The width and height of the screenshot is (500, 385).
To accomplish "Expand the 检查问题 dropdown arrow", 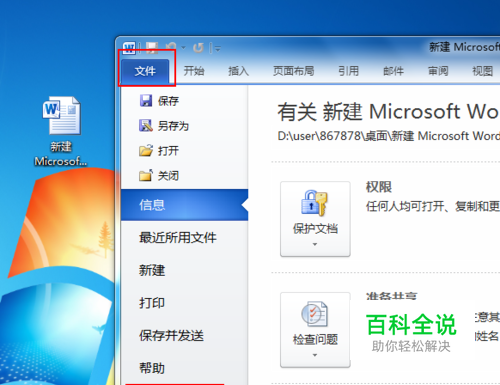I will coord(315,355).
